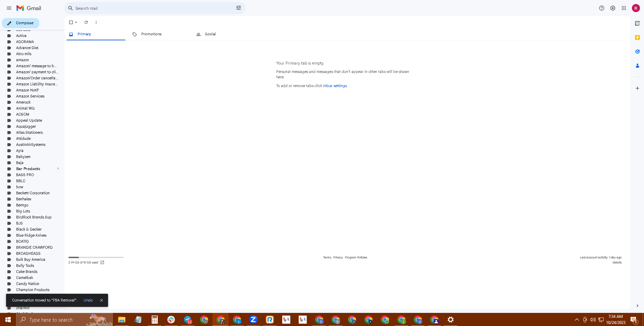The height and width of the screenshot is (326, 644).
Task: Open the Support help icon
Action: (602, 8)
